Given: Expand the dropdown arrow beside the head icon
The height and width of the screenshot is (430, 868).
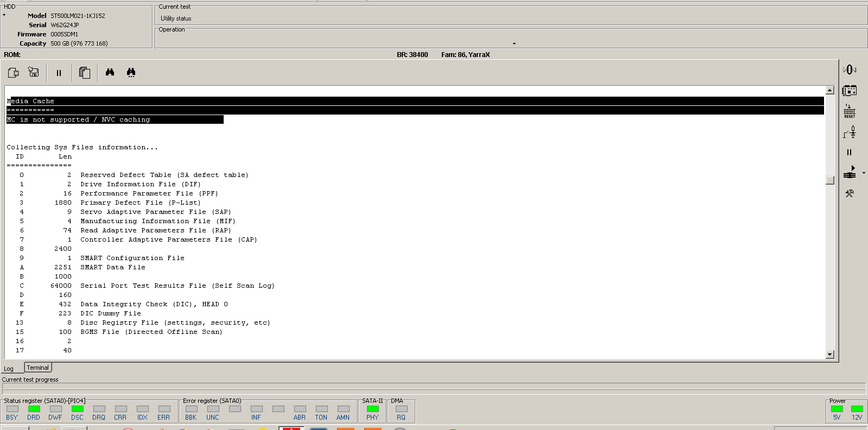Looking at the screenshot, I should (x=864, y=173).
